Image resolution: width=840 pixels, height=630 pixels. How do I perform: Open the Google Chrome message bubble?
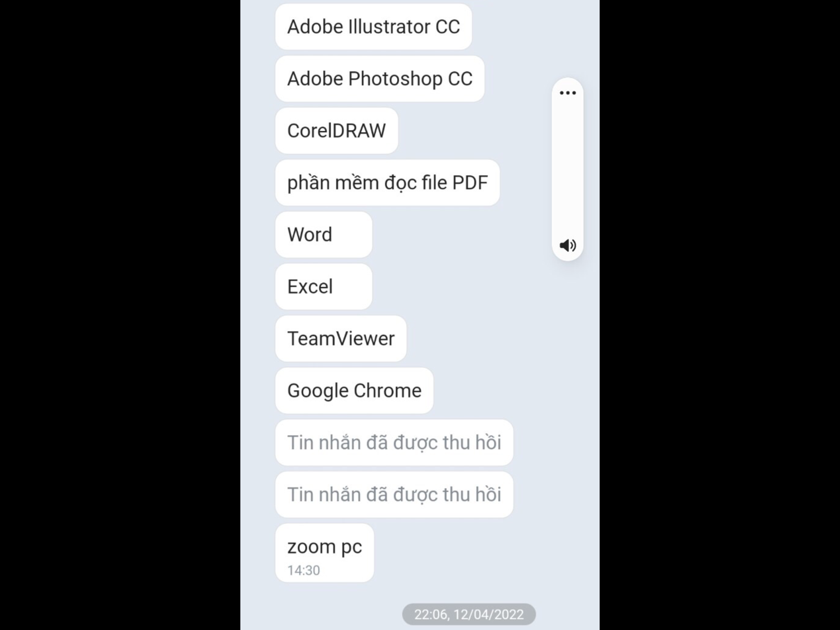(x=354, y=390)
